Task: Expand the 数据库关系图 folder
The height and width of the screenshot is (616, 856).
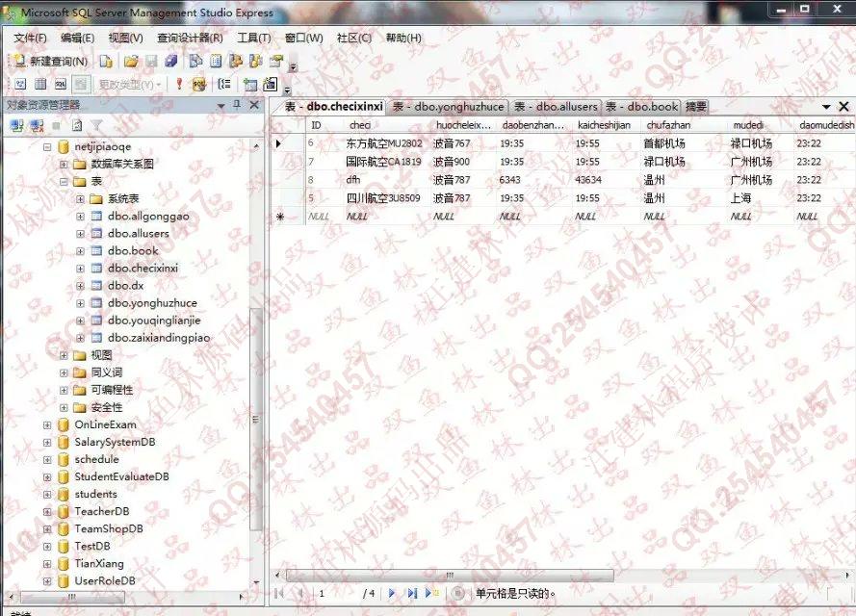Action: pos(64,165)
